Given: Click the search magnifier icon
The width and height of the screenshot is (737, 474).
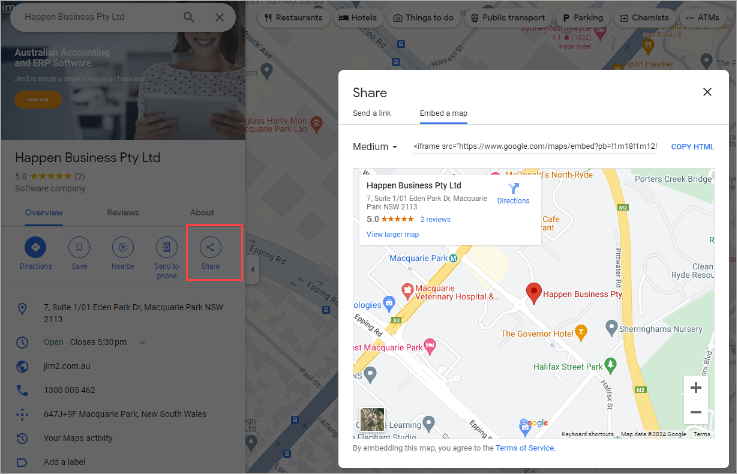Looking at the screenshot, I should [188, 17].
